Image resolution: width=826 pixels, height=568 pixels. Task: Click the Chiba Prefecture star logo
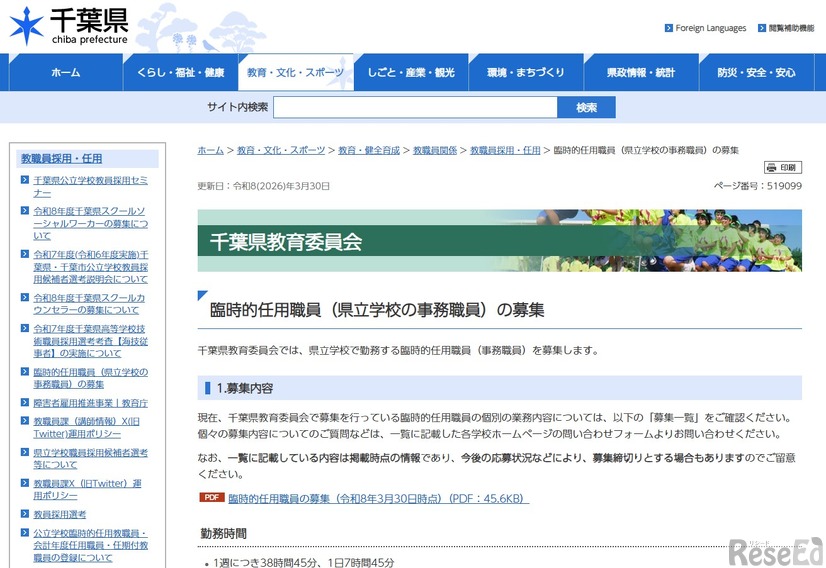click(26, 25)
